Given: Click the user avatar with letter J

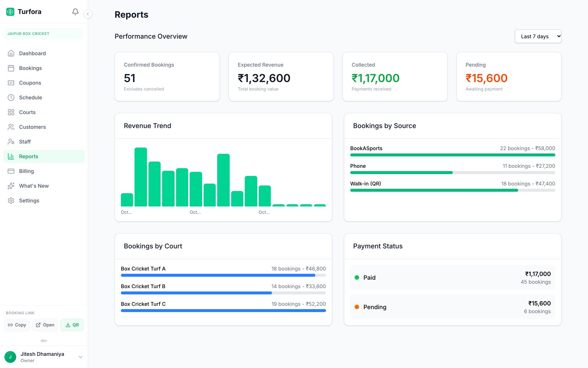Looking at the screenshot, I should tap(10, 357).
